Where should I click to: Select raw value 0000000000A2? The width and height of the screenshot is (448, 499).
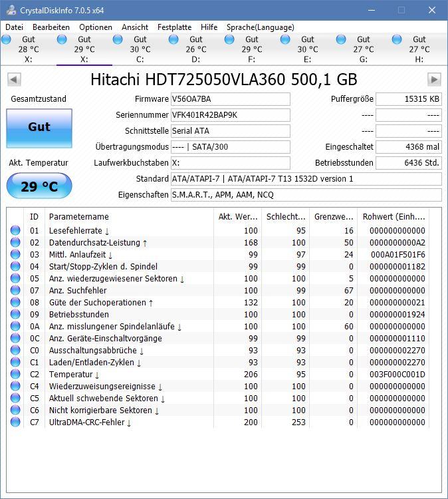397,242
